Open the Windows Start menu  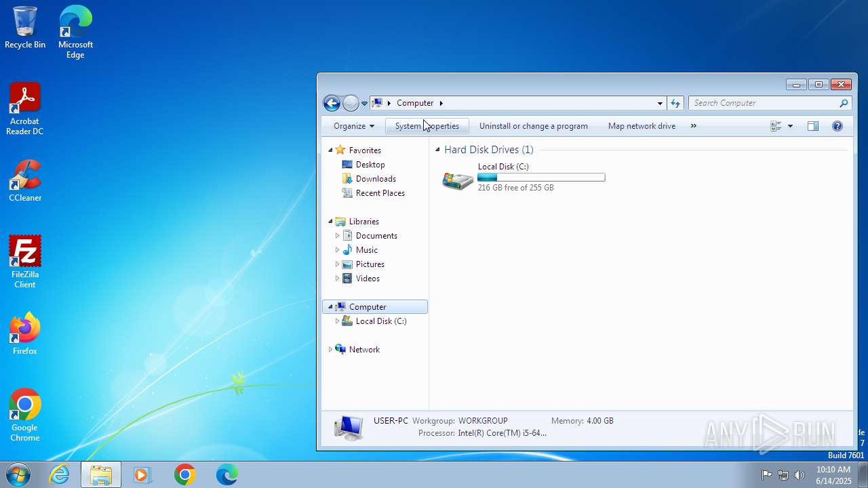point(17,474)
